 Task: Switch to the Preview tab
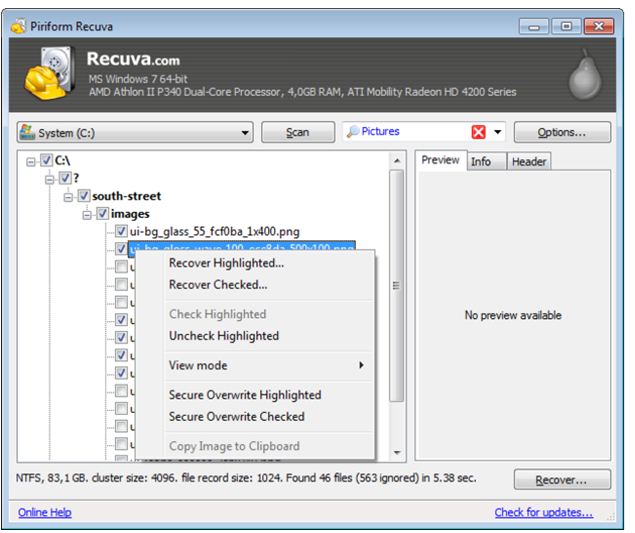(x=441, y=160)
